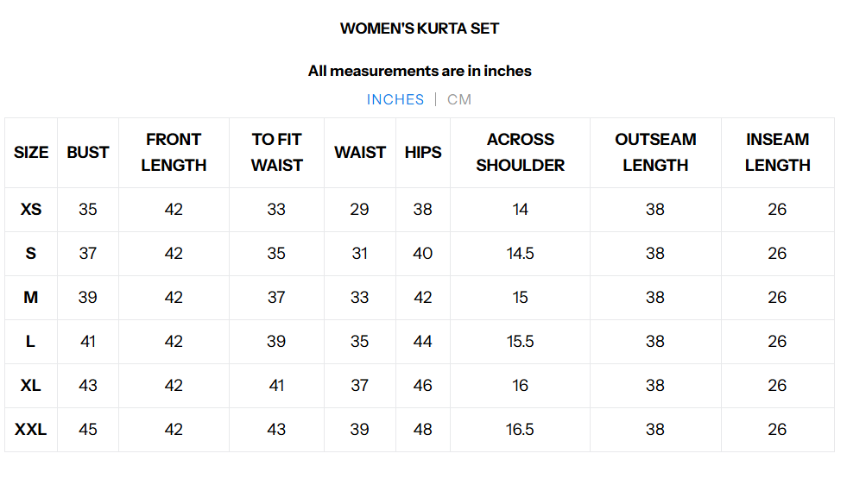
Task: Click the SIZE column header
Action: click(x=31, y=153)
